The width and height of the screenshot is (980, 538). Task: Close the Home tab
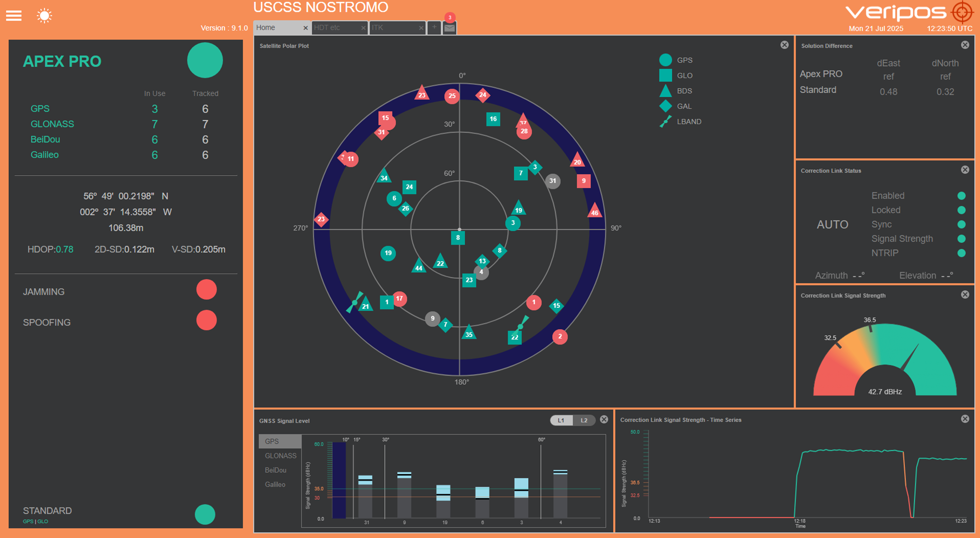tap(305, 28)
